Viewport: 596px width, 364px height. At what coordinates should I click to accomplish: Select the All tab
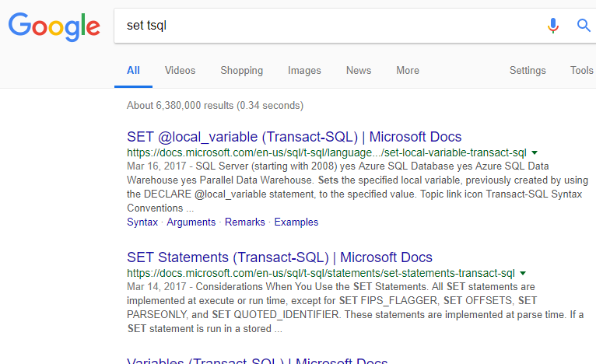tap(133, 70)
